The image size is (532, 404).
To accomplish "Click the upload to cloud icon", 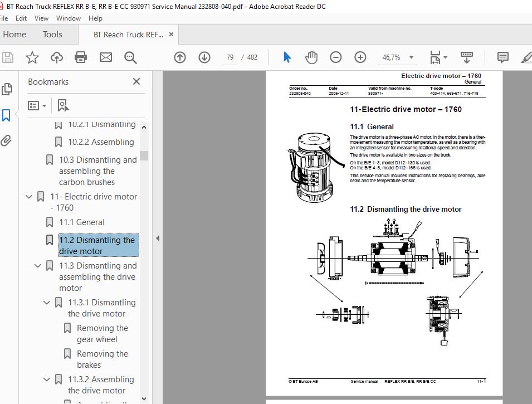I will pyautogui.click(x=57, y=57).
